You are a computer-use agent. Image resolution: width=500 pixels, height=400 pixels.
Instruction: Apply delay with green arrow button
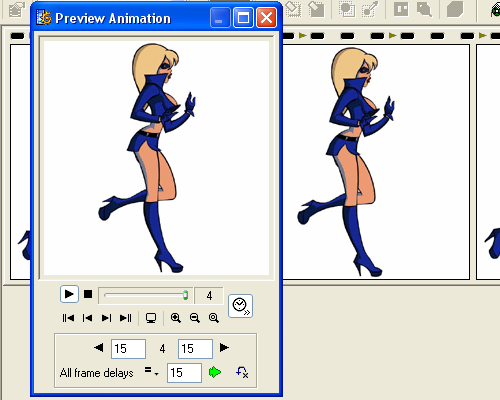pos(215,372)
